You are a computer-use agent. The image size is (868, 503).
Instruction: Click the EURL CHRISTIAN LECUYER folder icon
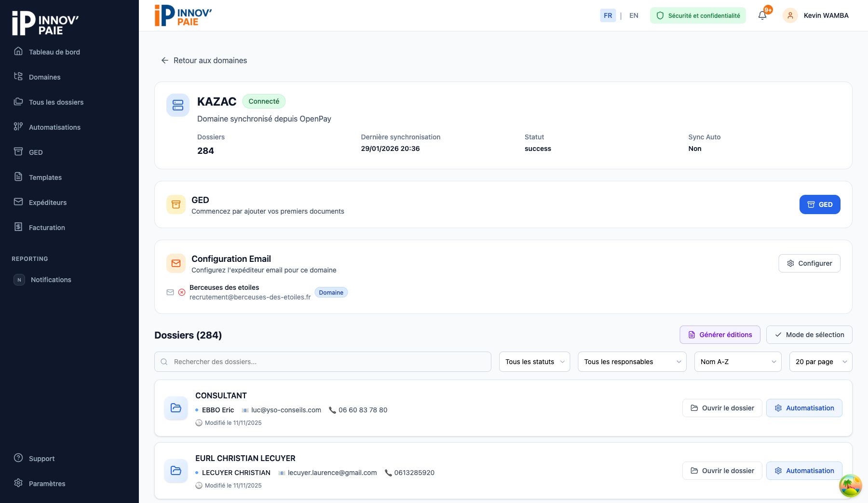click(x=176, y=471)
